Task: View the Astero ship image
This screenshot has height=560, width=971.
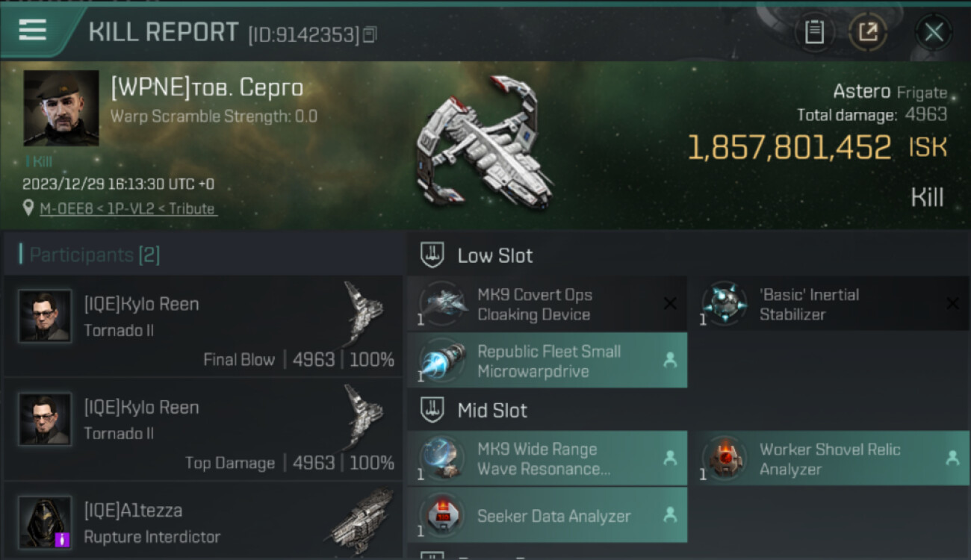Action: [484, 143]
